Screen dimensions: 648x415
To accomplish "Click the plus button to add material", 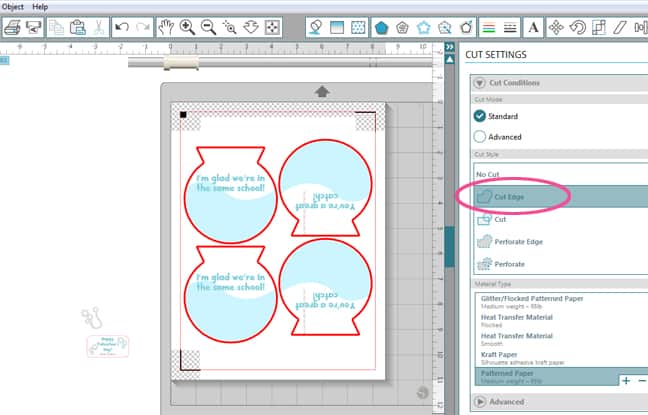I will 625,380.
